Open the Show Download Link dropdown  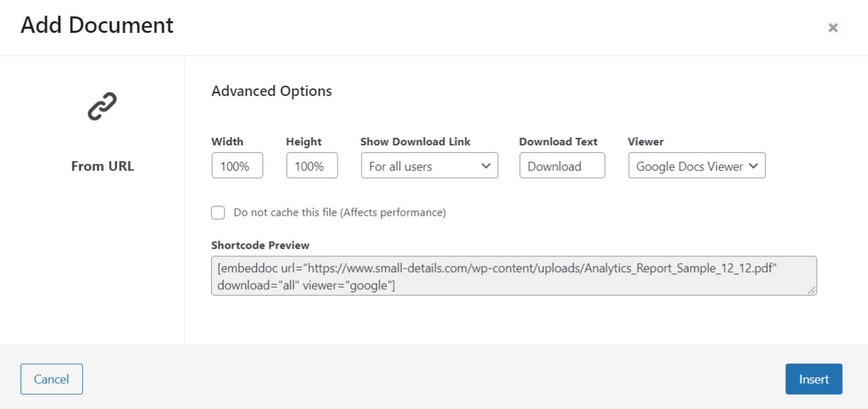click(430, 166)
